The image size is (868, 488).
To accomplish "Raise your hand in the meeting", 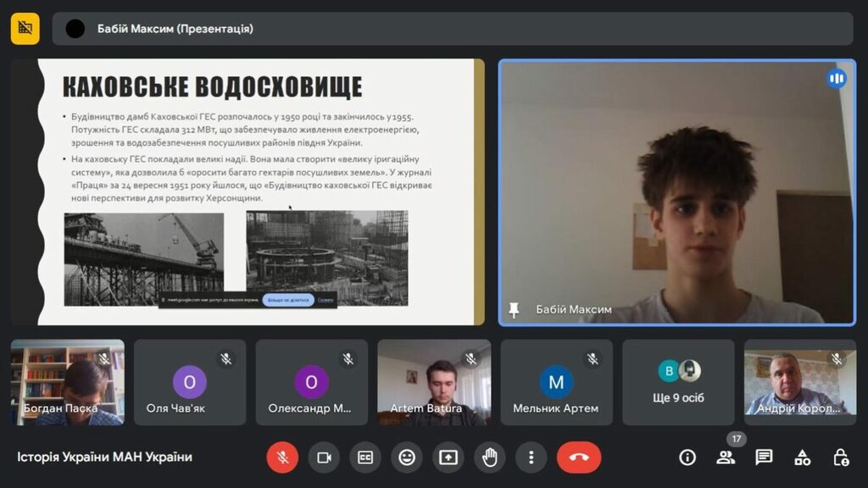I will pos(490,457).
